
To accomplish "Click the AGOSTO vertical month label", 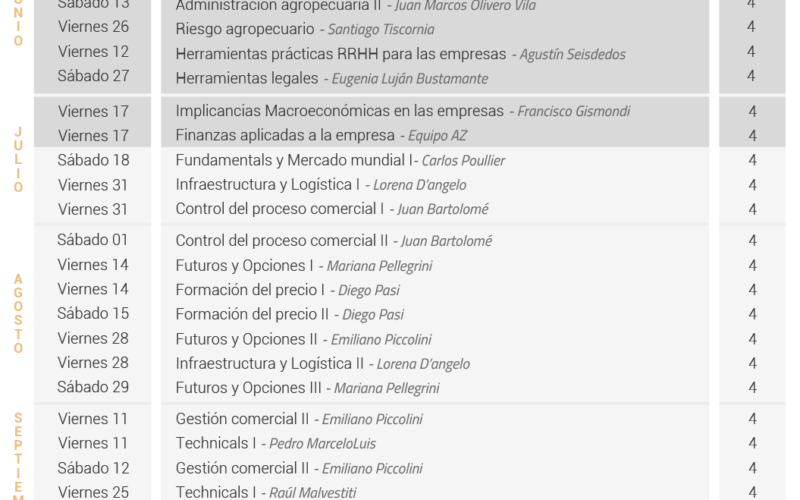I will [18, 314].
